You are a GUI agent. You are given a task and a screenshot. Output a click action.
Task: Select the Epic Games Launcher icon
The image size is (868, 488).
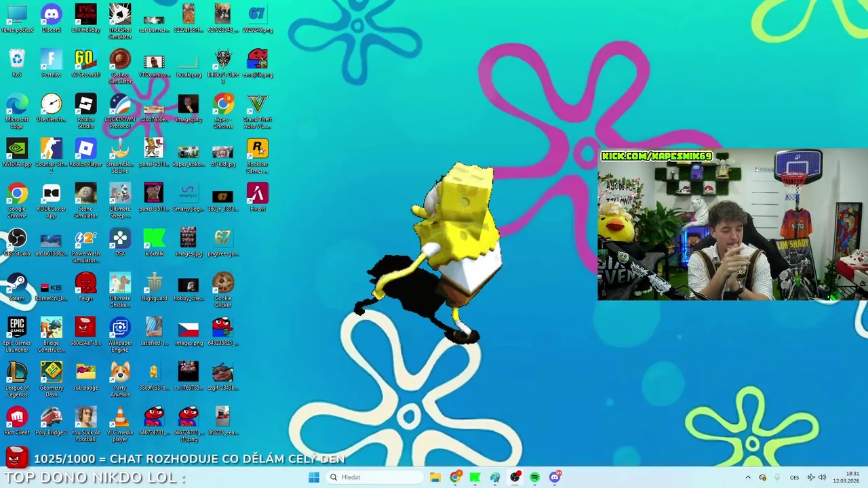(17, 335)
